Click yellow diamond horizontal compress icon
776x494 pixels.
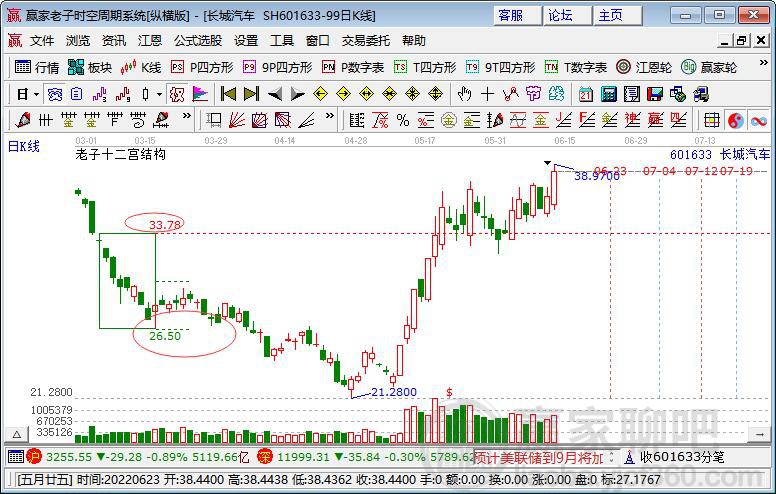pyautogui.click(x=389, y=94)
